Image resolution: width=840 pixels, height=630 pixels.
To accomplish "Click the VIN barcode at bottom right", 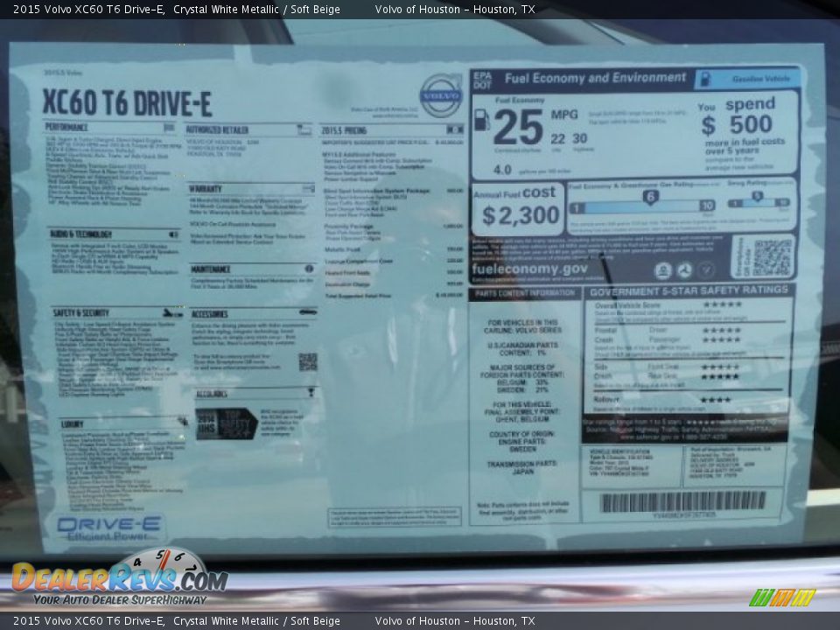I will coord(682,501).
